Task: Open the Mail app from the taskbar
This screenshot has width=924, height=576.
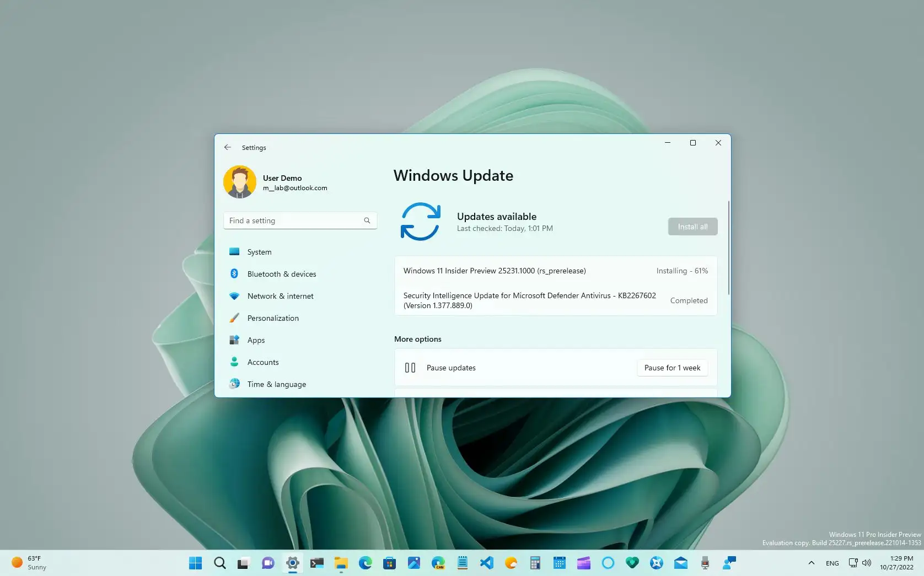Action: click(x=680, y=563)
